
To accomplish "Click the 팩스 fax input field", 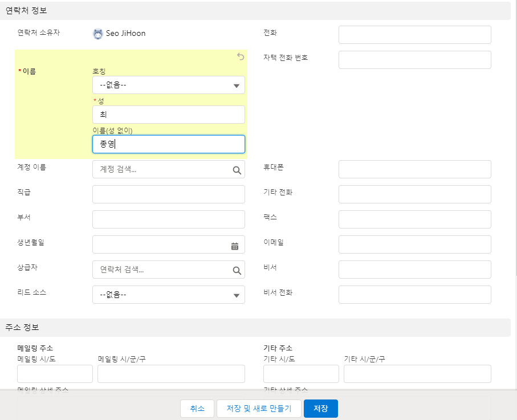I will point(414,219).
